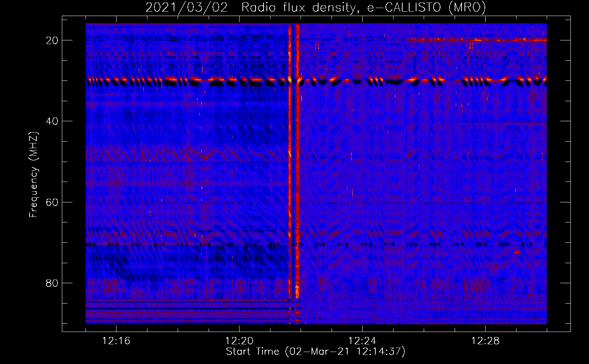Click the 'Frequency (MHZ)' axis label
The image size is (589, 364).
click(33, 175)
